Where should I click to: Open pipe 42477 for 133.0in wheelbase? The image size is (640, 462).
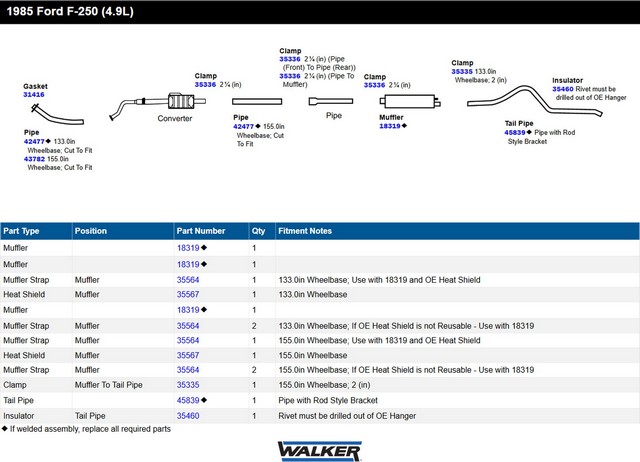(x=34, y=142)
